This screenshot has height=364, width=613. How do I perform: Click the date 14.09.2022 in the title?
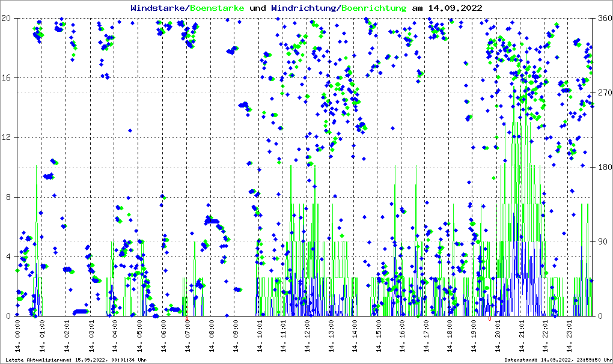454,8
